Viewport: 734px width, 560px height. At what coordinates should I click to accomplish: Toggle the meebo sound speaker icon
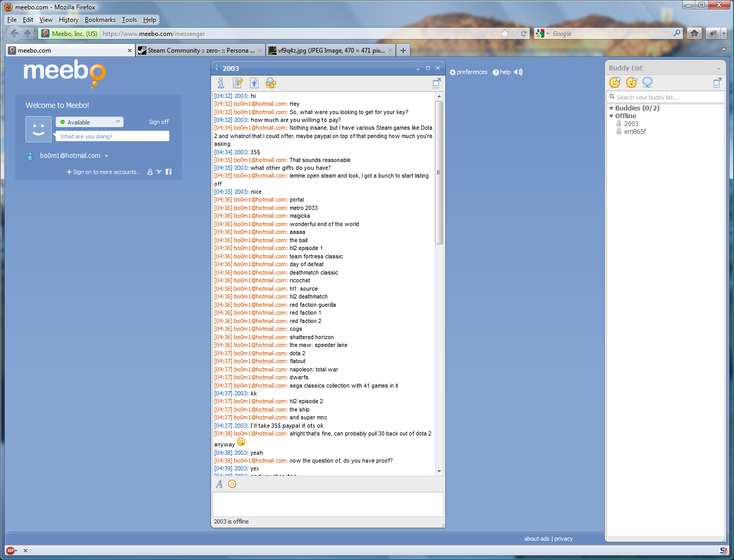pyautogui.click(x=518, y=72)
